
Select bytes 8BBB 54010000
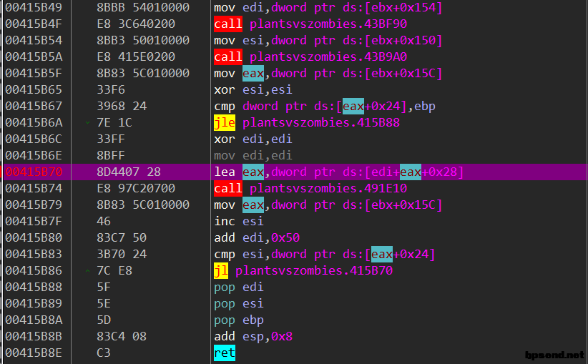coord(143,7)
